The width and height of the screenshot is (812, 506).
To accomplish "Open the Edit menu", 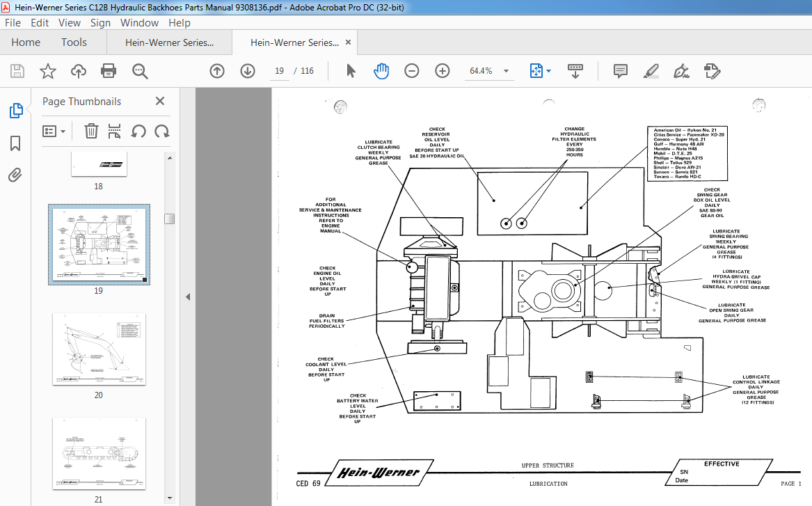I will tap(40, 23).
